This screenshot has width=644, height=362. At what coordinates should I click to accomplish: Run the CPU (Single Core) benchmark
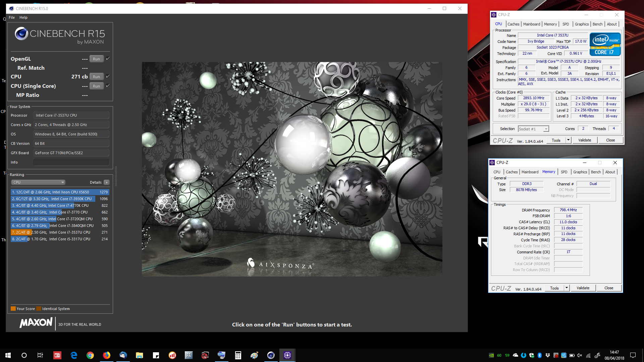point(96,86)
